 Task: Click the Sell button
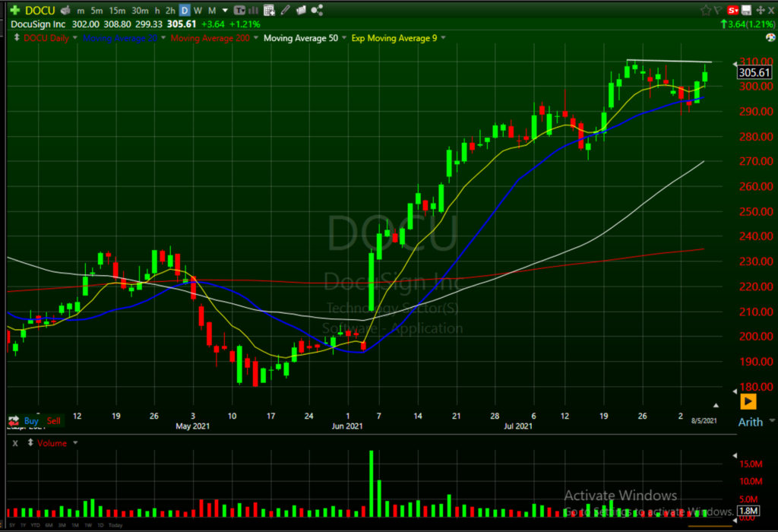(x=54, y=421)
